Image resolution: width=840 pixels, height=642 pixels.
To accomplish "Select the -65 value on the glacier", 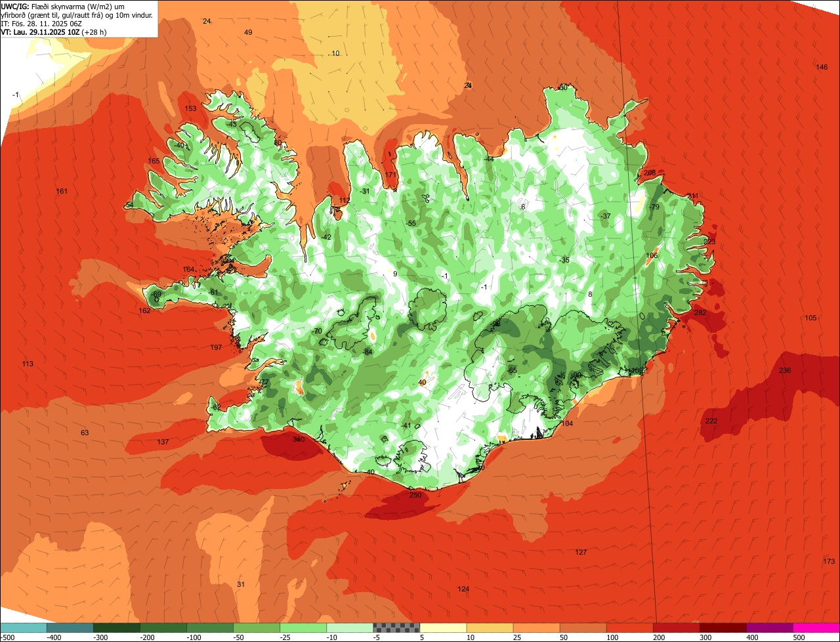I will tap(512, 370).
